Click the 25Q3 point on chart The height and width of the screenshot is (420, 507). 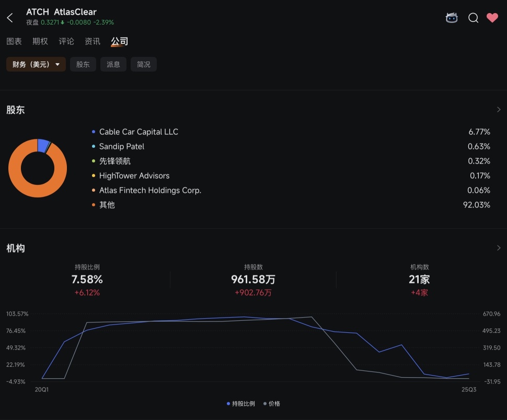coord(468,374)
